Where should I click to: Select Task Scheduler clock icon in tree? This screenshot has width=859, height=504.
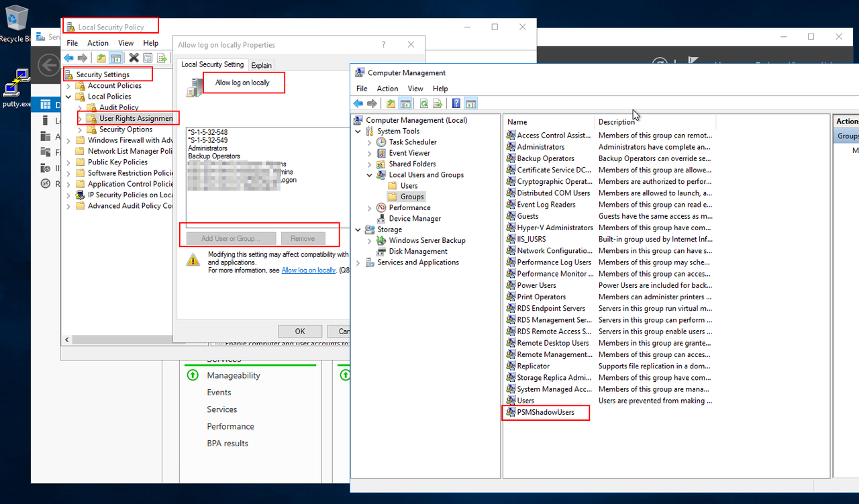click(x=381, y=142)
